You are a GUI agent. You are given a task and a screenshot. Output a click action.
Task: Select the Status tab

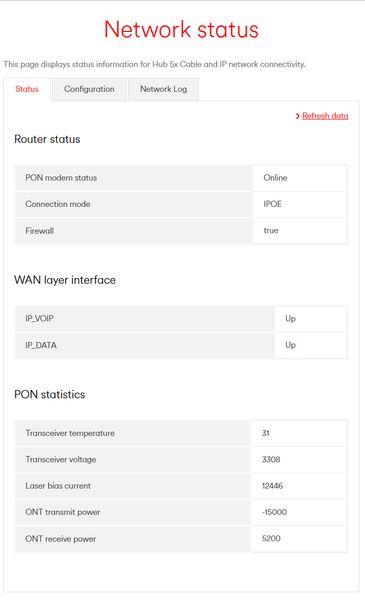point(27,89)
